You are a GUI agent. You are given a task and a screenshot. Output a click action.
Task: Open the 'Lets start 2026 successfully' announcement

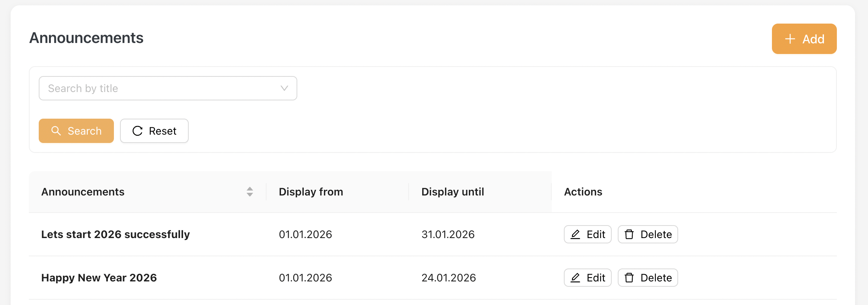pos(115,234)
